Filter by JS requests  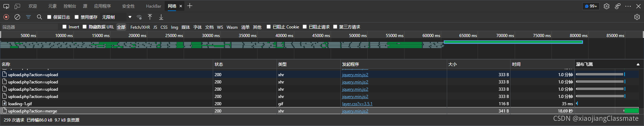pyautogui.click(x=155, y=27)
